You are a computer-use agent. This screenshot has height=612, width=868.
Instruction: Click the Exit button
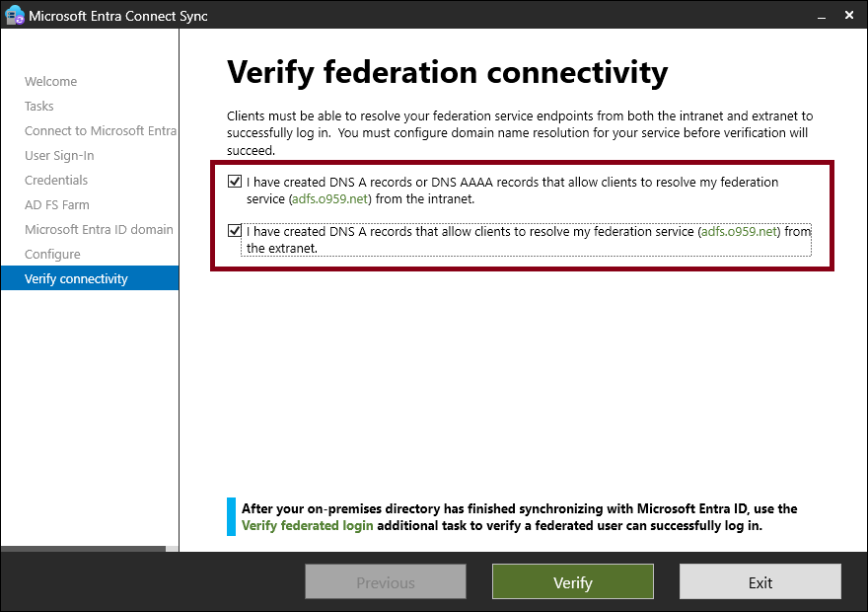[x=760, y=582]
